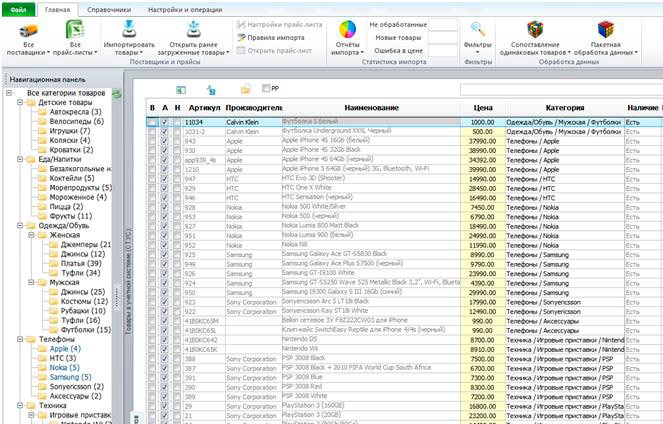
Task: Open the Файл menu
Action: coord(18,9)
